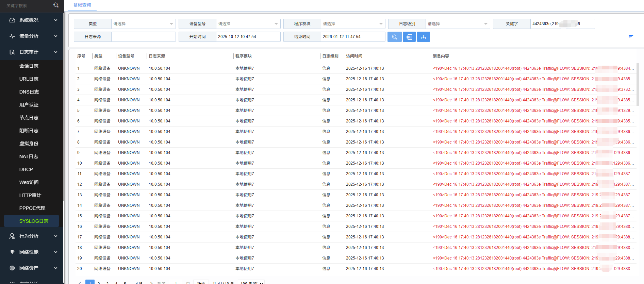The height and width of the screenshot is (284, 644).
Task: Click the magnifier search button
Action: 394,37
